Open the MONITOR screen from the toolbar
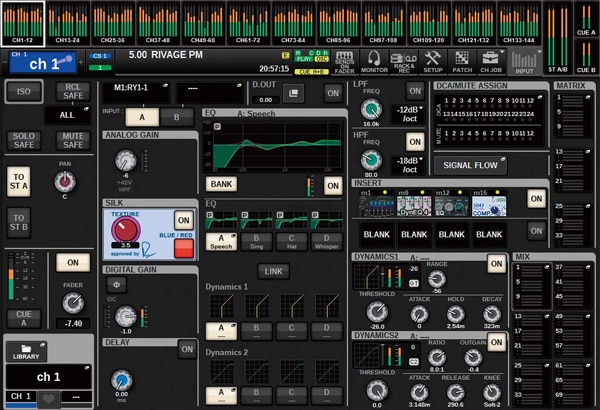This screenshot has height=410, width=600. coord(376,61)
